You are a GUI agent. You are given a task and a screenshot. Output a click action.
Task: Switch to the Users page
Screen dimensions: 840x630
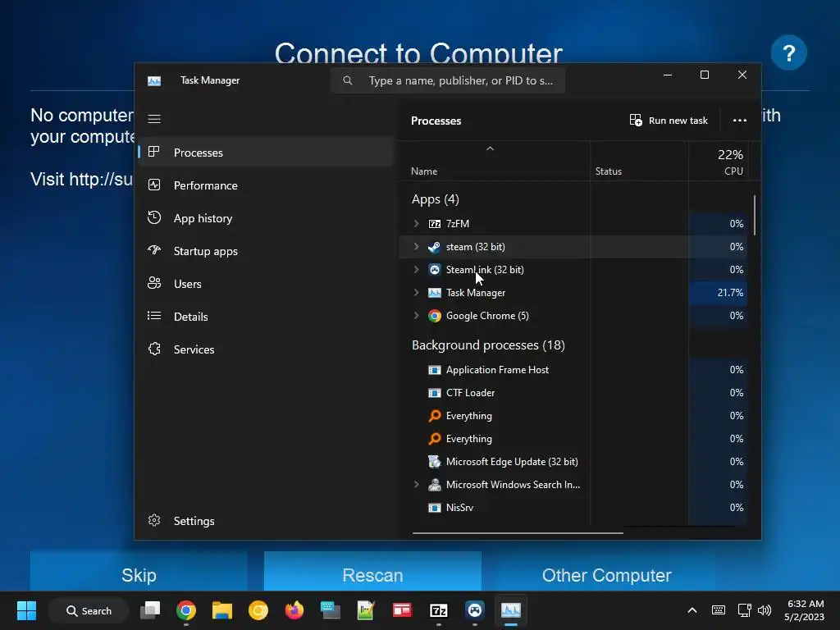[x=267, y=283]
